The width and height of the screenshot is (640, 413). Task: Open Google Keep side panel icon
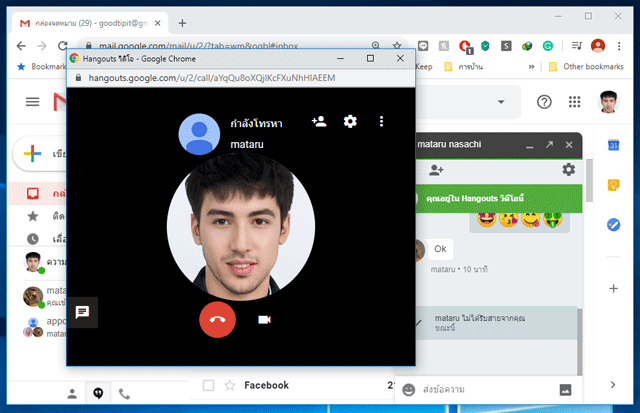point(613,185)
